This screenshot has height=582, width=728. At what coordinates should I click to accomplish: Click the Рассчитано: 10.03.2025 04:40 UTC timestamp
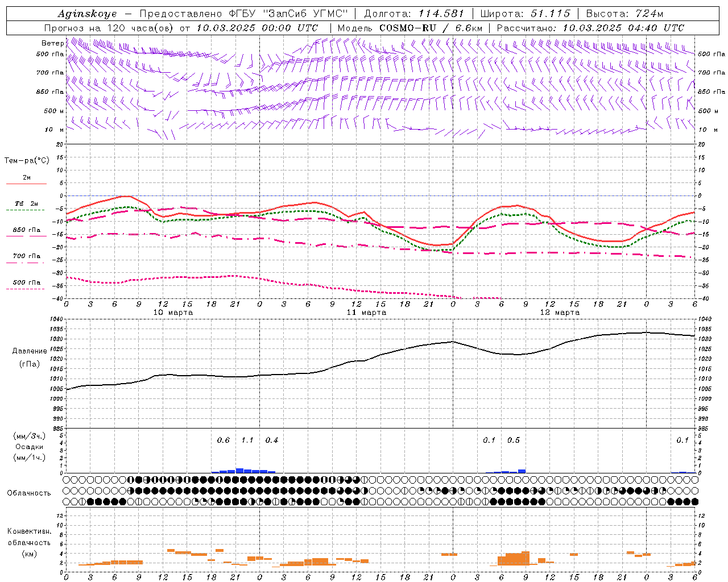(x=590, y=28)
